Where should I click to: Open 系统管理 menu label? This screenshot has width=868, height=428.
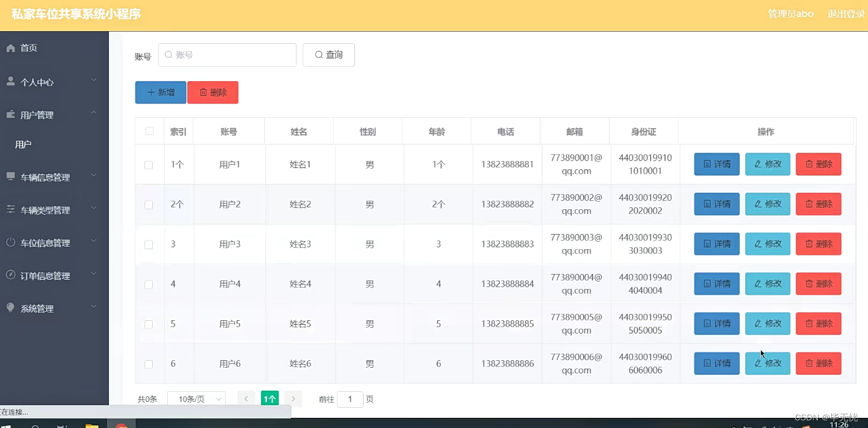[37, 309]
